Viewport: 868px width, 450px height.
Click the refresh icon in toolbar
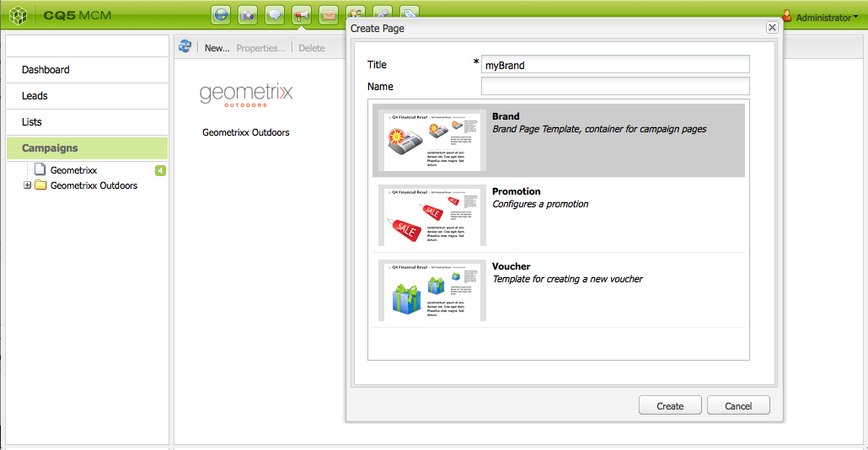(x=185, y=47)
